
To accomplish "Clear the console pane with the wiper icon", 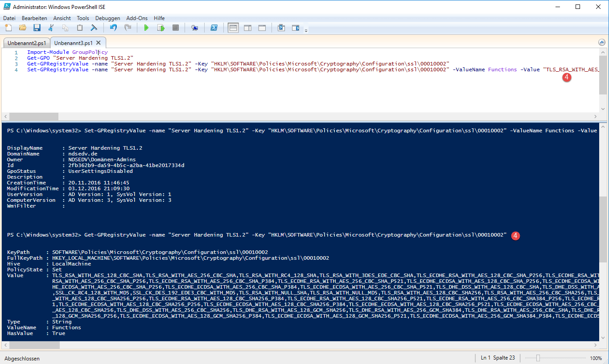I will pos(94,28).
